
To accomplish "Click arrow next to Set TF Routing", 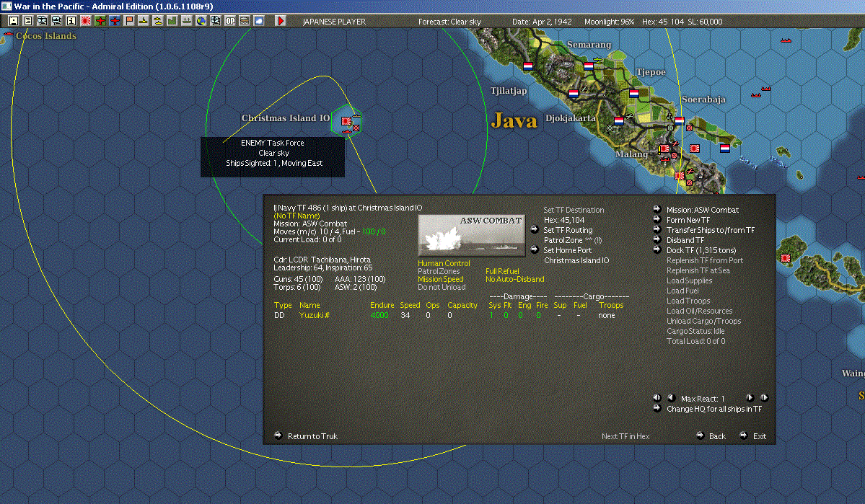I will (x=535, y=230).
